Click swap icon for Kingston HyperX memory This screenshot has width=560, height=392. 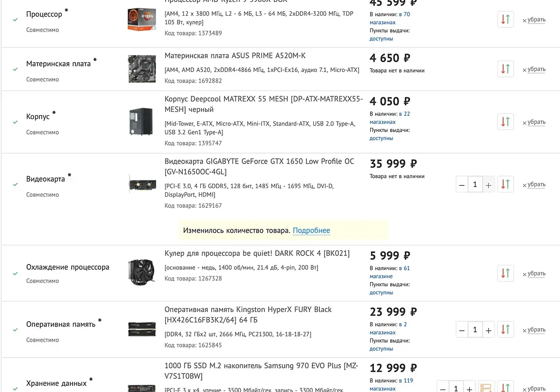coord(506,329)
